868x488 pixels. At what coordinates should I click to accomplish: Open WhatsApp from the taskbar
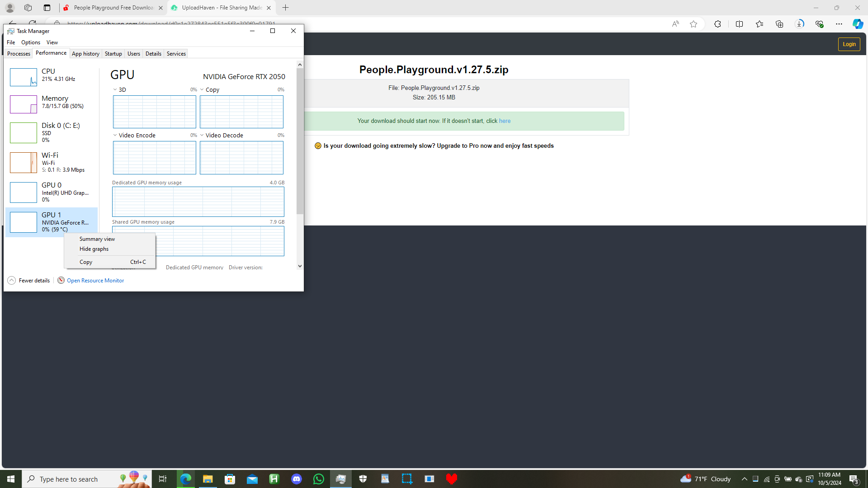[x=319, y=479]
